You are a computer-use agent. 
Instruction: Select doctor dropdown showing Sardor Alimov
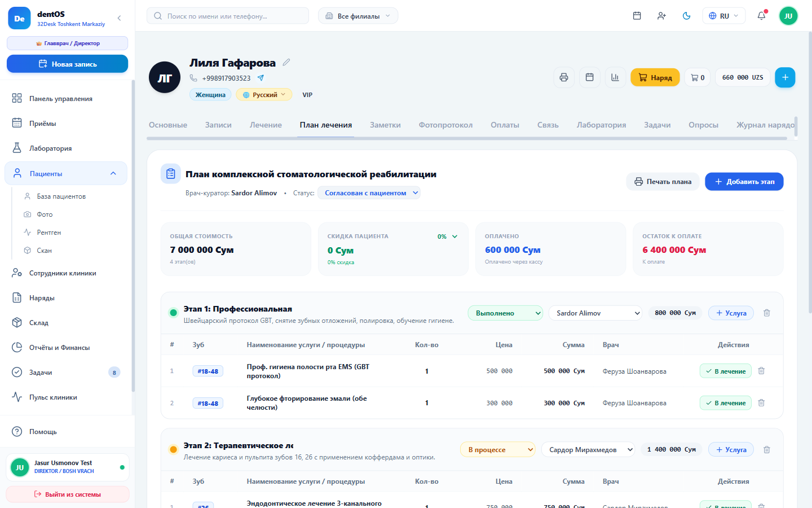coord(595,313)
